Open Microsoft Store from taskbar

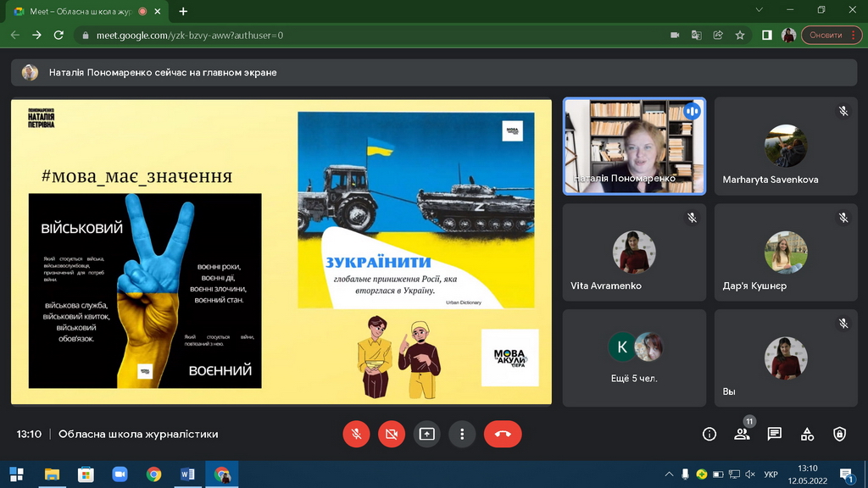pyautogui.click(x=86, y=474)
